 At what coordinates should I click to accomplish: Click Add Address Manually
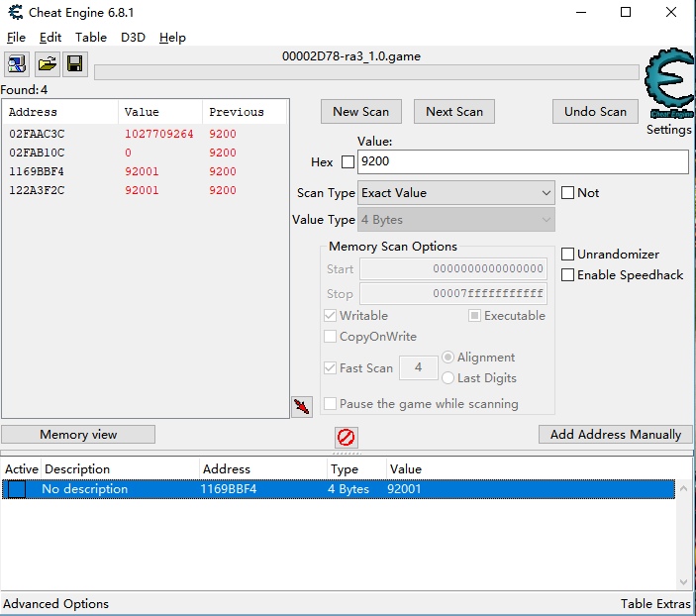click(616, 435)
